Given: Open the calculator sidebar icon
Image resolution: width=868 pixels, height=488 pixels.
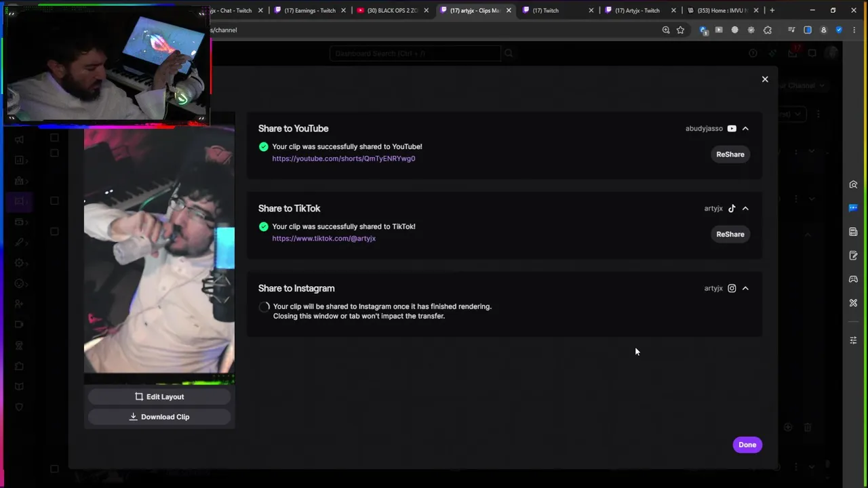Looking at the screenshot, I should point(853,232).
